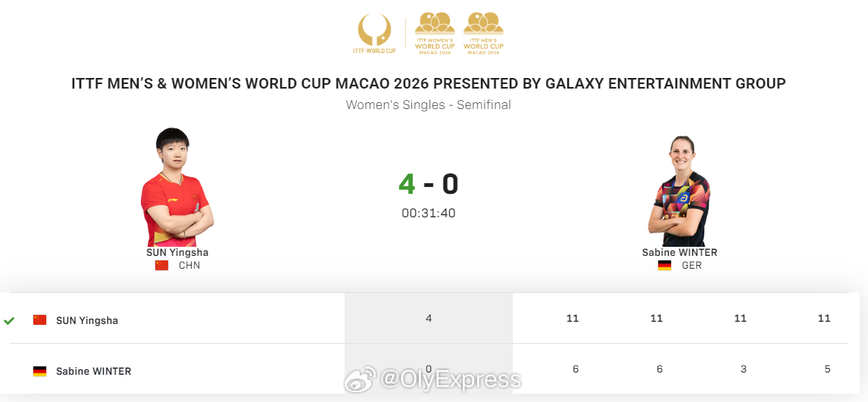Click the Women's Singles - Semifinal subtitle
868x402 pixels.
pos(429,104)
